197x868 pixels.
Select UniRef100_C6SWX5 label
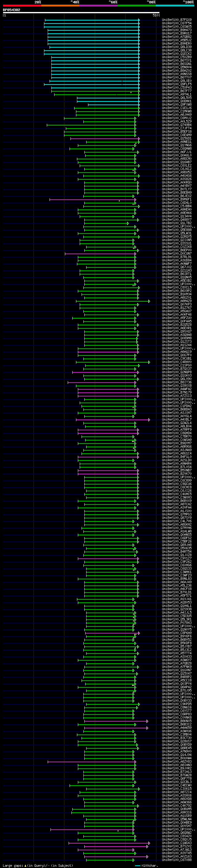coord(177,26)
